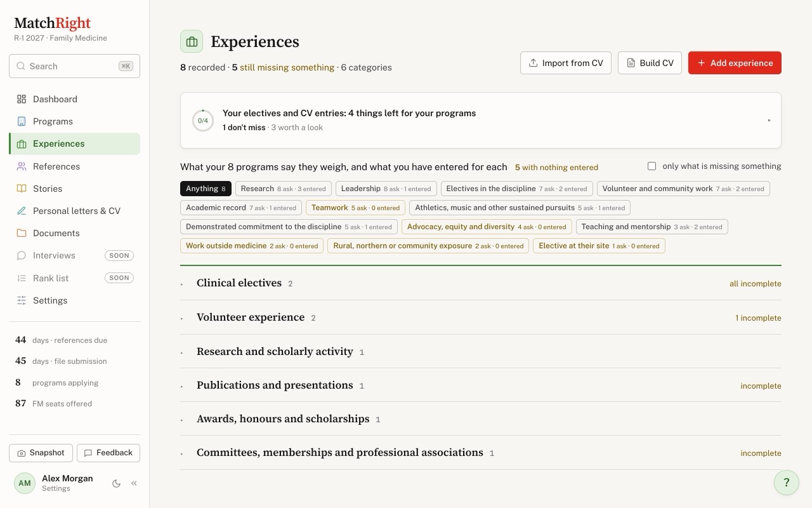Click Import from CV button
The image size is (812, 508).
[566, 63]
